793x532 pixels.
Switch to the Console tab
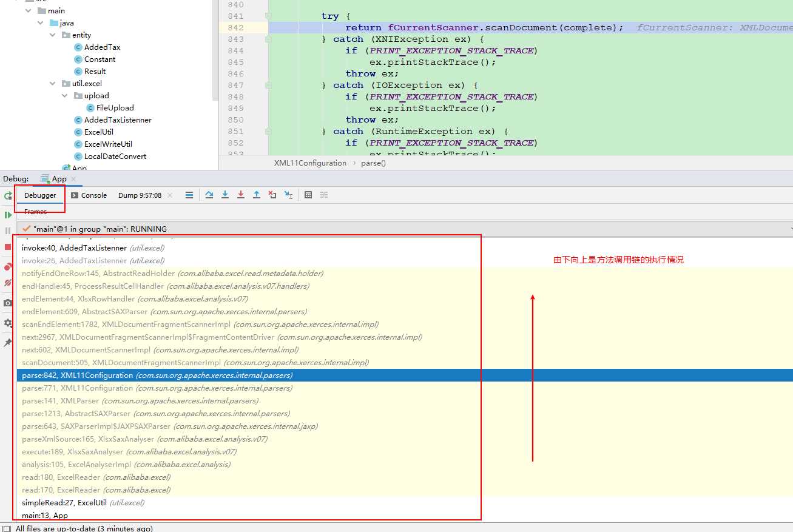point(89,195)
